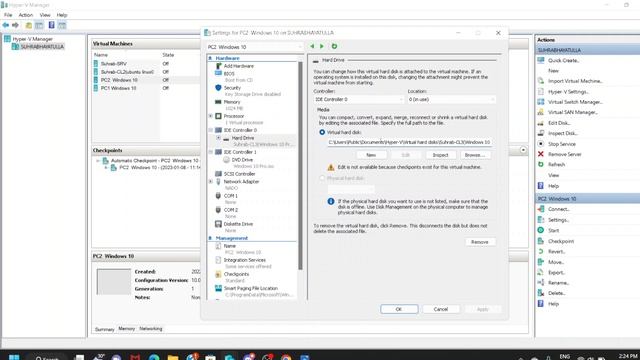Click Edit Disk action
The height and width of the screenshot is (360, 640).
pyautogui.click(x=559, y=123)
